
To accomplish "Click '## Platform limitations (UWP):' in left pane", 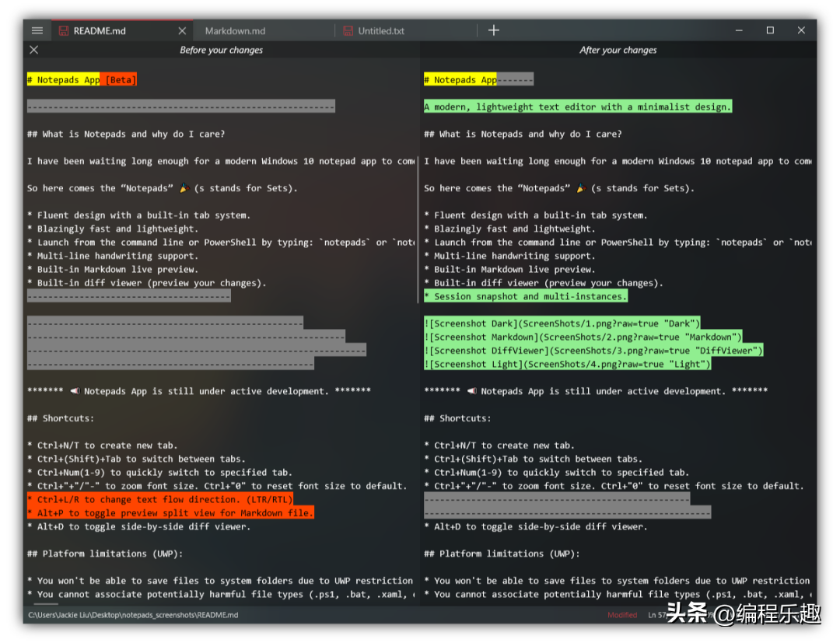I will pyautogui.click(x=105, y=554).
